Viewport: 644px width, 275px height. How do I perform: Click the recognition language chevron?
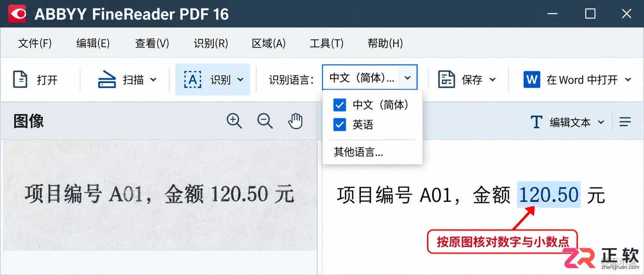pos(407,78)
